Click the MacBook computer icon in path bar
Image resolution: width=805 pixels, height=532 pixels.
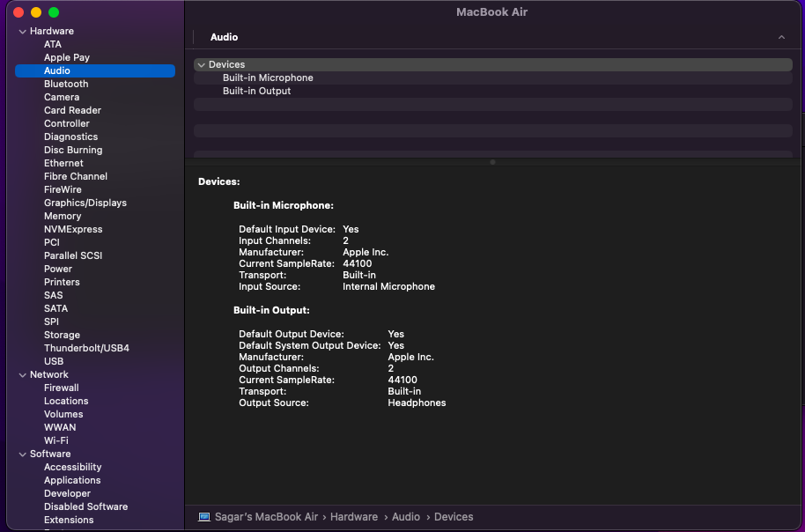[x=203, y=517]
